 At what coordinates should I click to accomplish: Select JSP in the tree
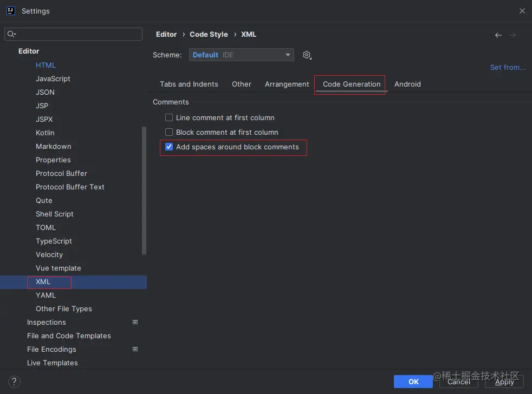(42, 106)
